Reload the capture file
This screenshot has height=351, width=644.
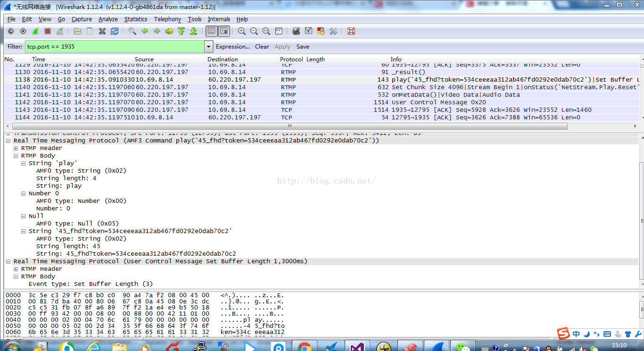(115, 32)
